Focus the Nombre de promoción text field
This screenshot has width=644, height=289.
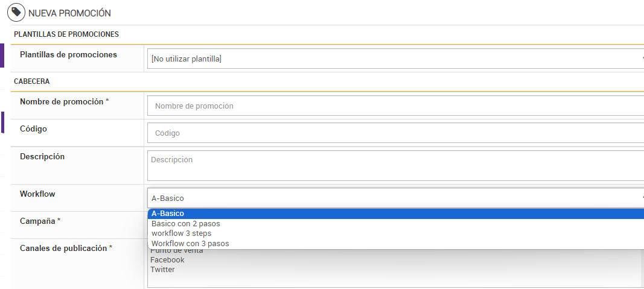395,106
